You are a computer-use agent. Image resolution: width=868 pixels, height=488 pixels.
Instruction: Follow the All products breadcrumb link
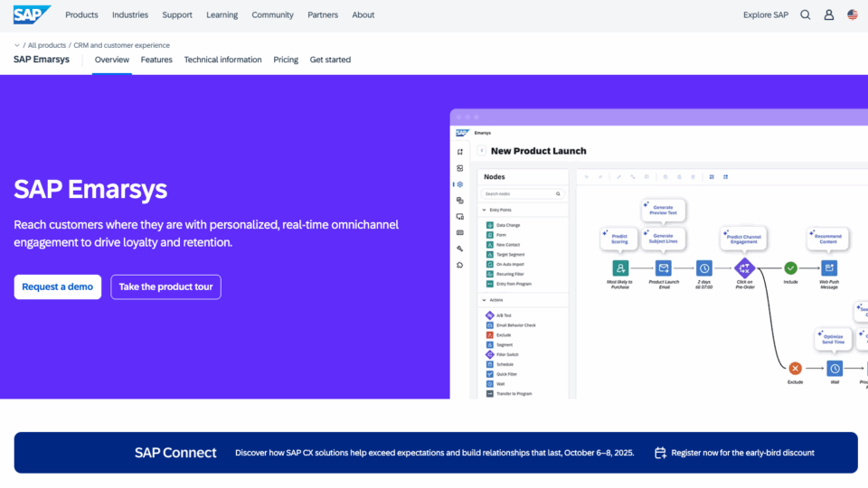coord(47,45)
